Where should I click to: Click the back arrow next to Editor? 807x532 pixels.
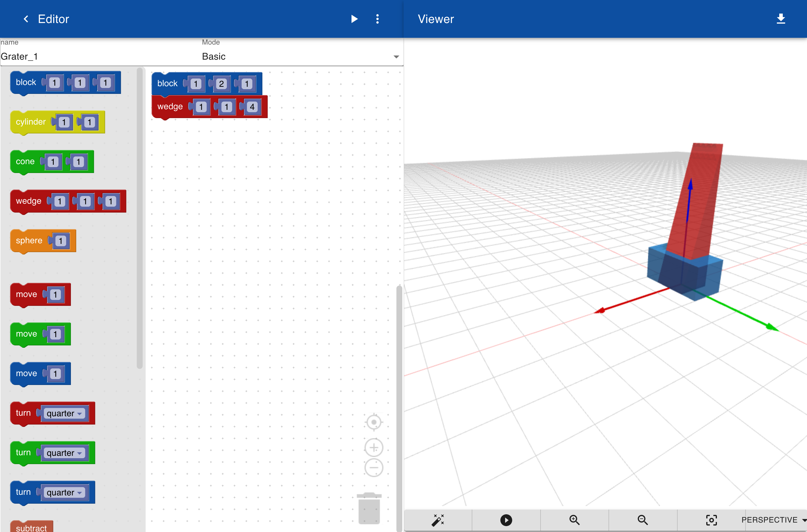pos(26,19)
